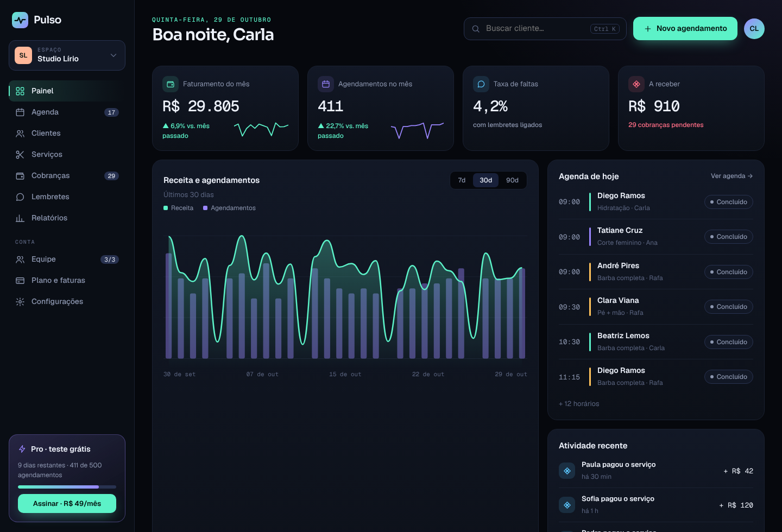Click Concluído status for Tatiane Cruz
This screenshot has width=782, height=532.
tap(729, 237)
